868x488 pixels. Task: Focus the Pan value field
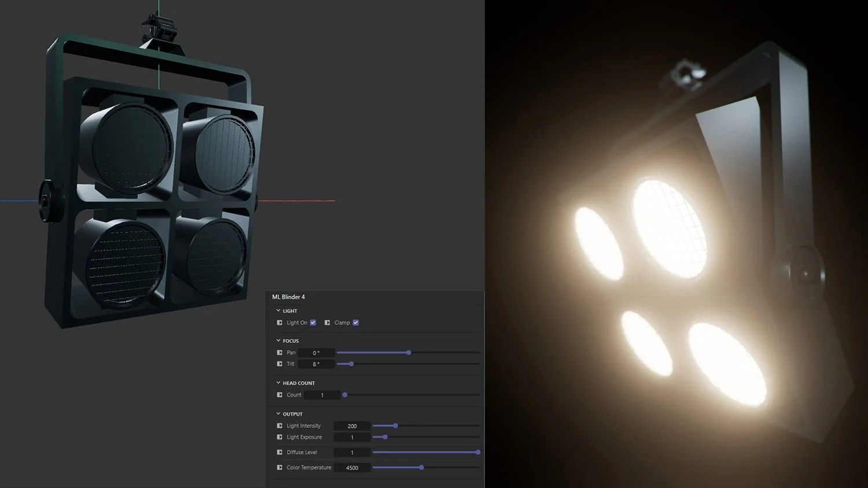316,353
